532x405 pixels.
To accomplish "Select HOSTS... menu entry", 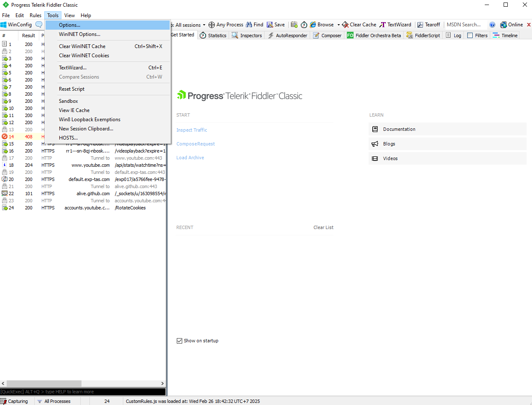I will pos(107,138).
